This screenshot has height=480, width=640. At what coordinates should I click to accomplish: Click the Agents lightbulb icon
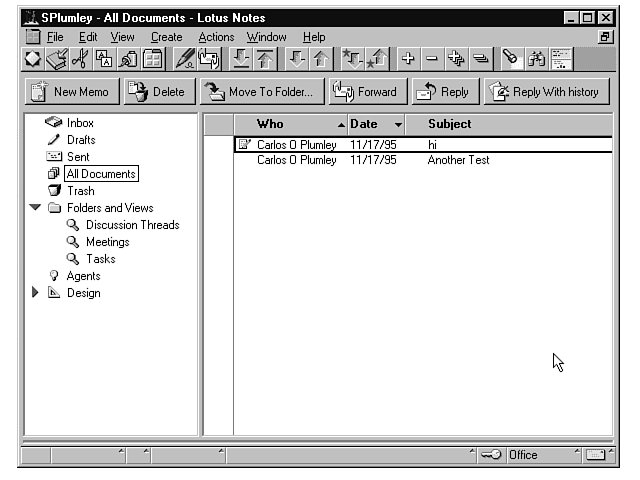pos(54,276)
